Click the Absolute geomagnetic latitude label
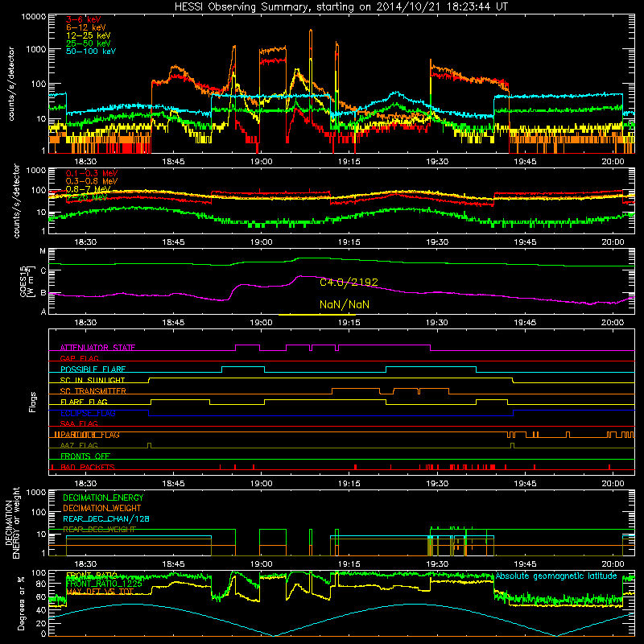Image resolution: width=644 pixels, height=644 pixels. [556, 576]
